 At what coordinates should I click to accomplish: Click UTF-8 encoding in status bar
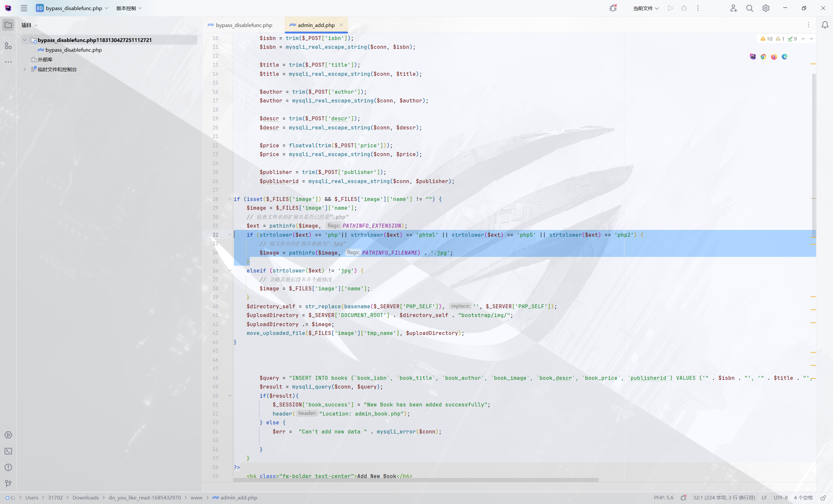point(780,497)
